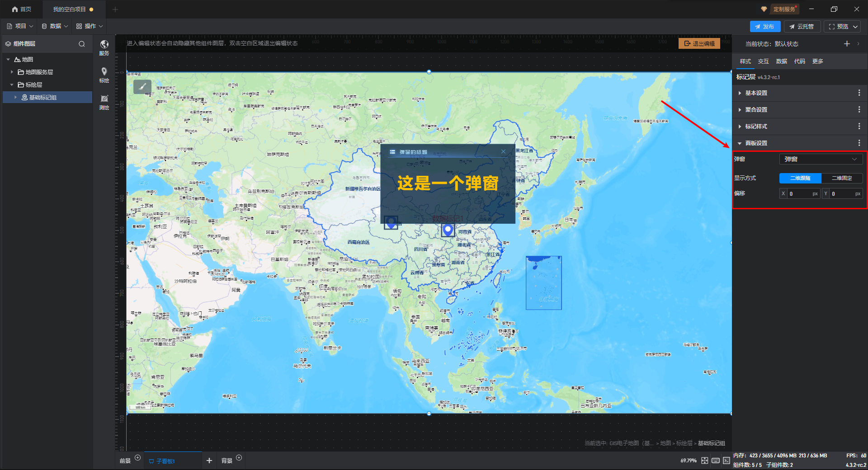868x470 pixels.
Task: Switch to 我的空白项目 tab
Action: [73, 9]
